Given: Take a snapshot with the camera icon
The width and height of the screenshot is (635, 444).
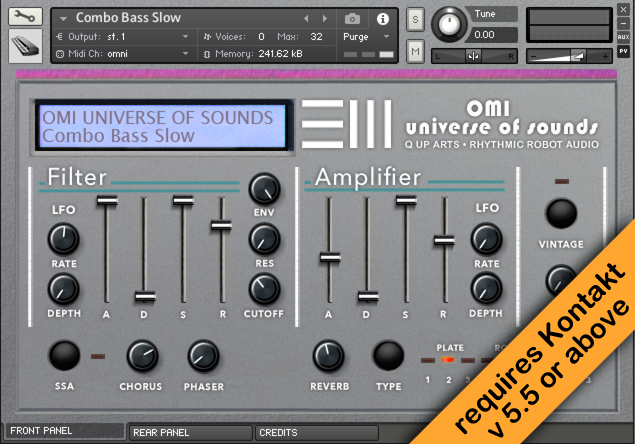Looking at the screenshot, I should pyautogui.click(x=352, y=19).
